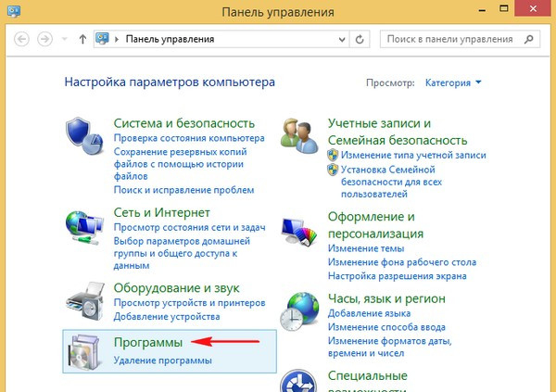This screenshot has height=392, width=556.
Task: Refresh the Control Panel view
Action: 360,40
